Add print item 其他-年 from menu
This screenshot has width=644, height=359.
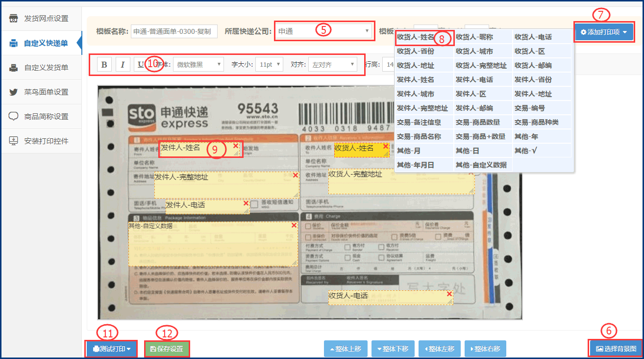click(x=542, y=136)
